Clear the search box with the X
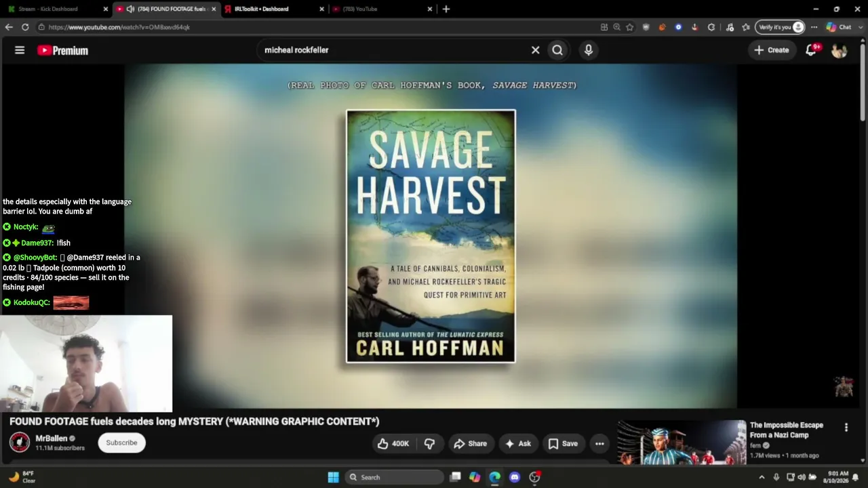 pos(535,50)
